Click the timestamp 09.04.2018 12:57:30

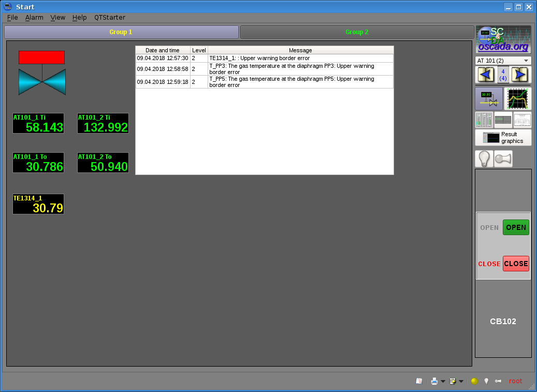pos(163,58)
